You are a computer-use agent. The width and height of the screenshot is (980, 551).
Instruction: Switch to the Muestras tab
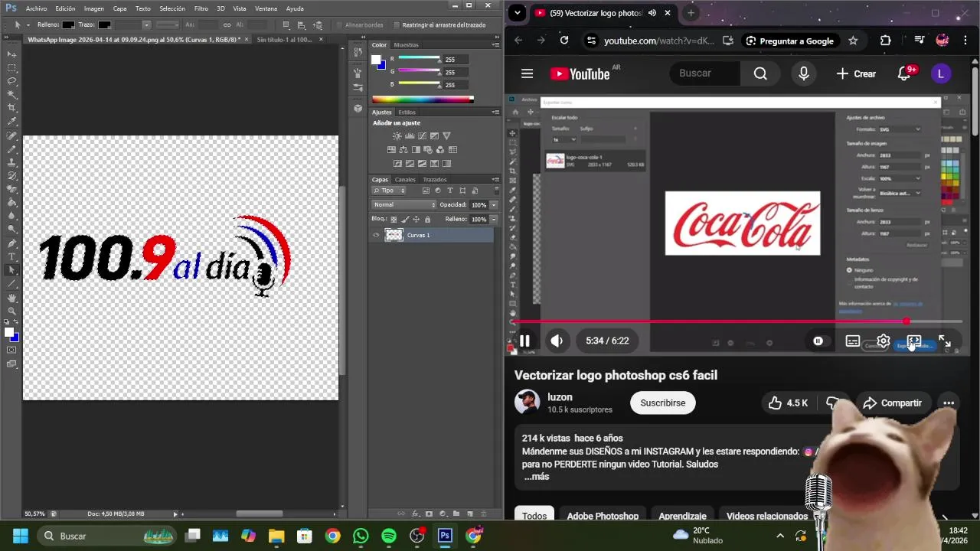406,45
